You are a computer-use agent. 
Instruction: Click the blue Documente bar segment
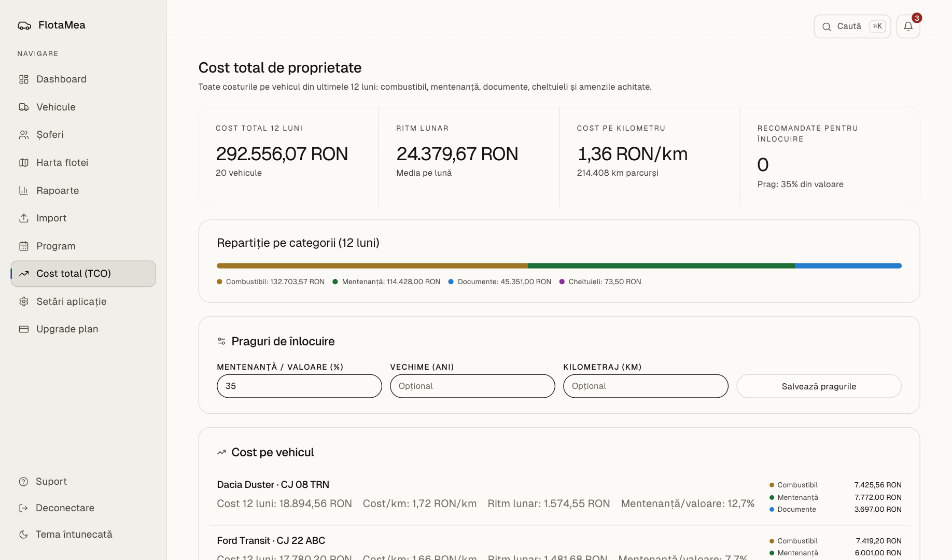tap(848, 266)
